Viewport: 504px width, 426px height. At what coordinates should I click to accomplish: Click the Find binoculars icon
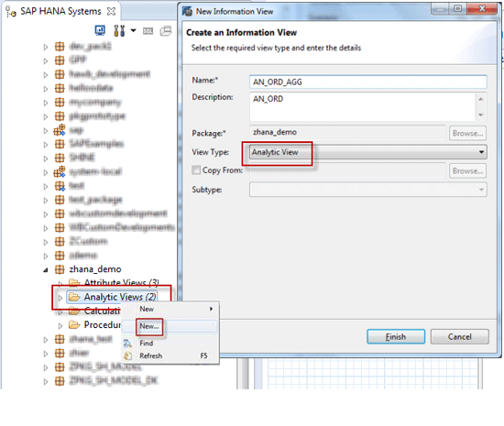tap(128, 344)
